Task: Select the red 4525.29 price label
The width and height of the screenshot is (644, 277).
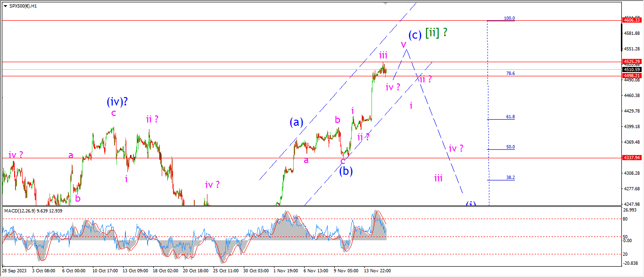Action: coord(631,62)
